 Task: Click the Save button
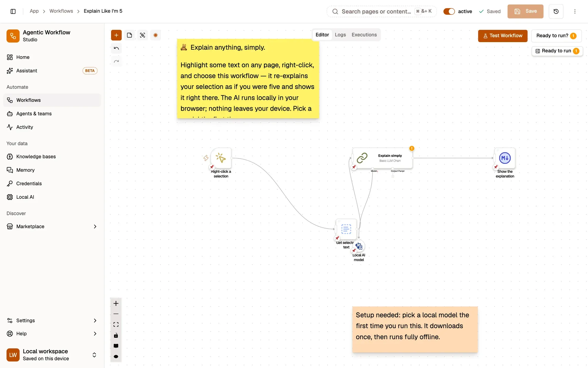pyautogui.click(x=525, y=11)
